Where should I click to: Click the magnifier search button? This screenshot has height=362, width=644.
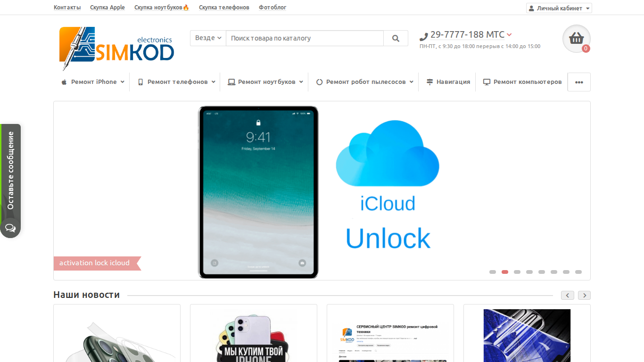click(396, 38)
